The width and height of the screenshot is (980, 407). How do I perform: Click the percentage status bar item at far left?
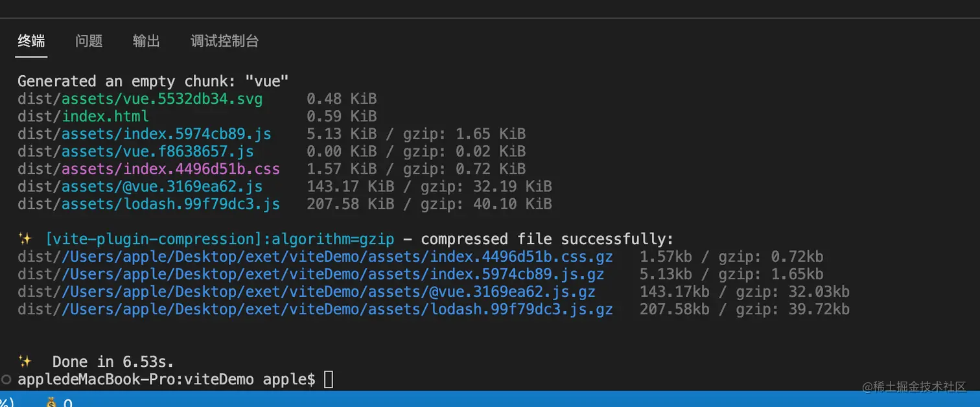pyautogui.click(x=5, y=402)
